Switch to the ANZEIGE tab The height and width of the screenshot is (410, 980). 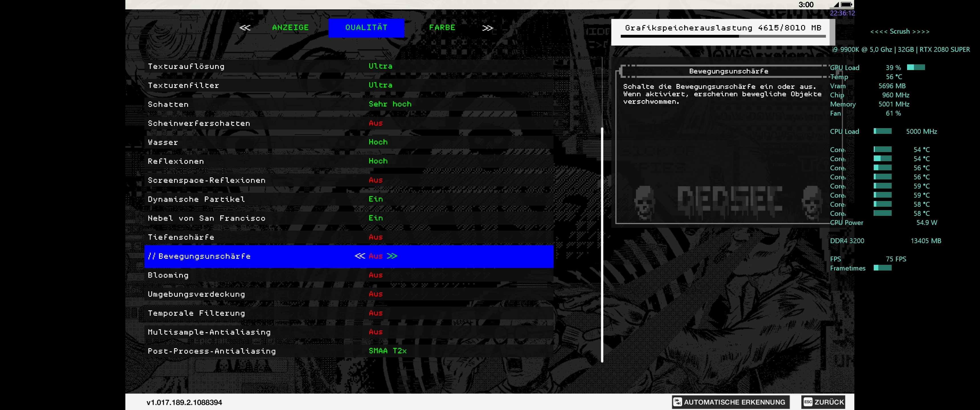[290, 28]
